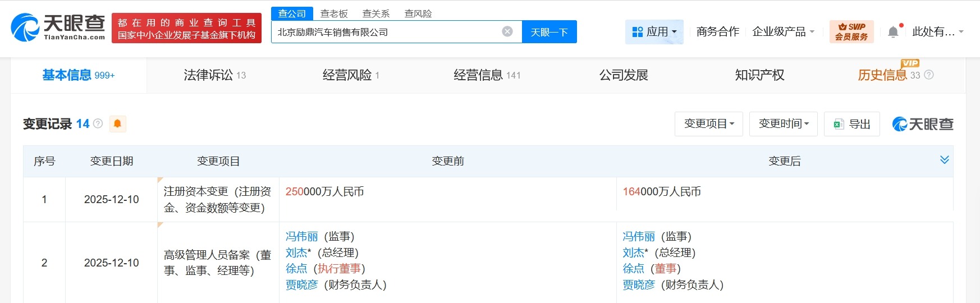Click 高级管理人员备案 change item cell
The width and height of the screenshot is (980, 303).
(218, 263)
